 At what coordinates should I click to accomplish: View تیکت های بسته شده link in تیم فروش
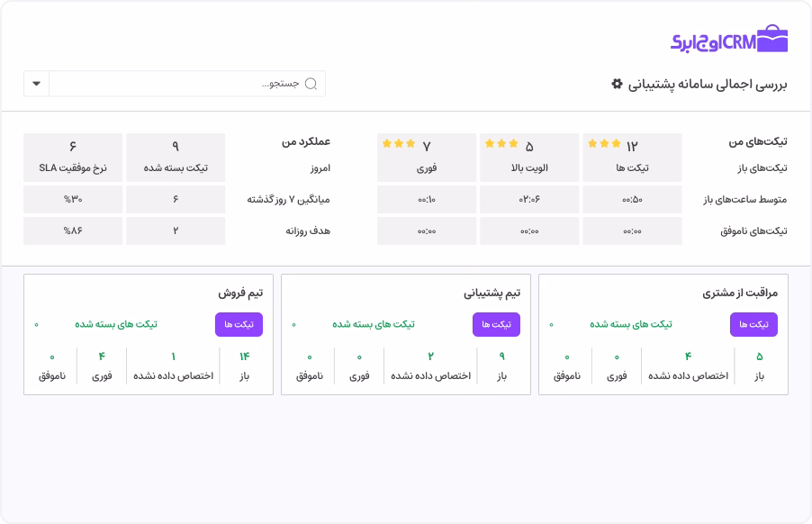coord(116,324)
